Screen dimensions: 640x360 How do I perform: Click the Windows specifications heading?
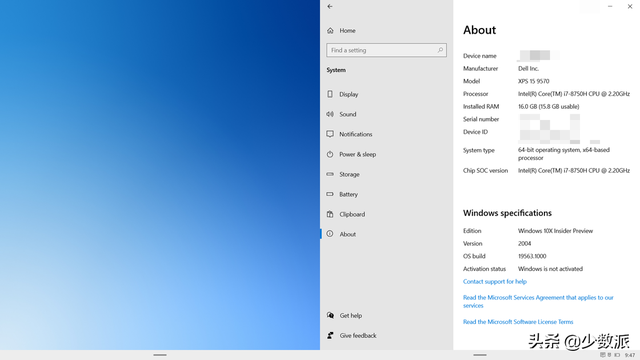click(507, 213)
